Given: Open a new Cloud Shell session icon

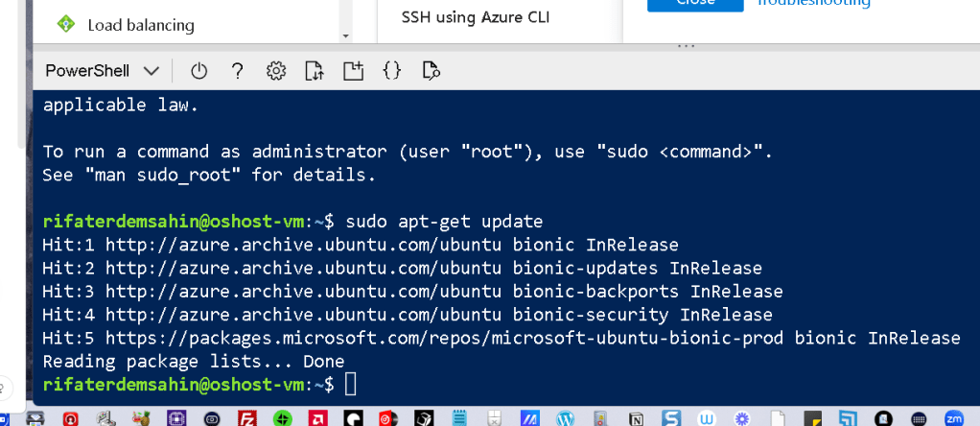Looking at the screenshot, I should pos(353,71).
